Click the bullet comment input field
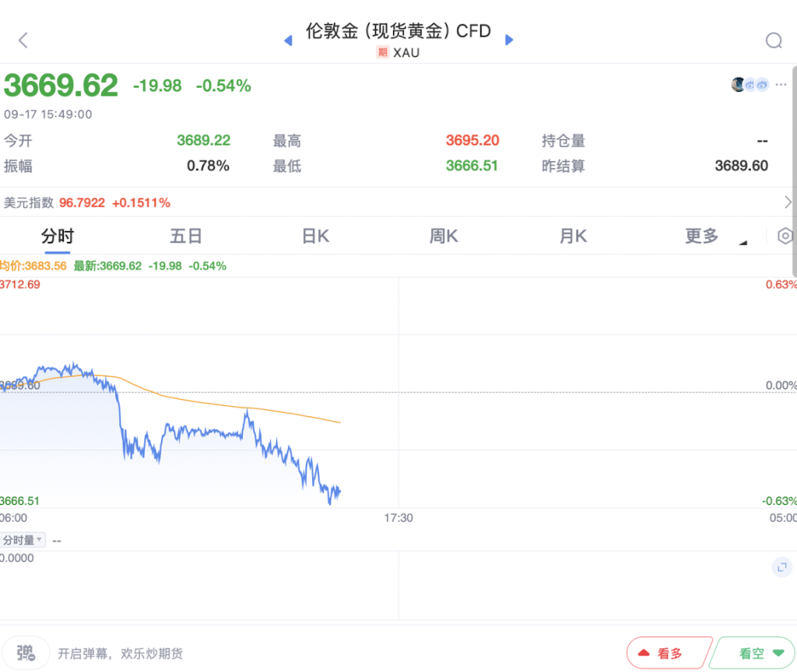This screenshot has height=672, width=797. 121,653
